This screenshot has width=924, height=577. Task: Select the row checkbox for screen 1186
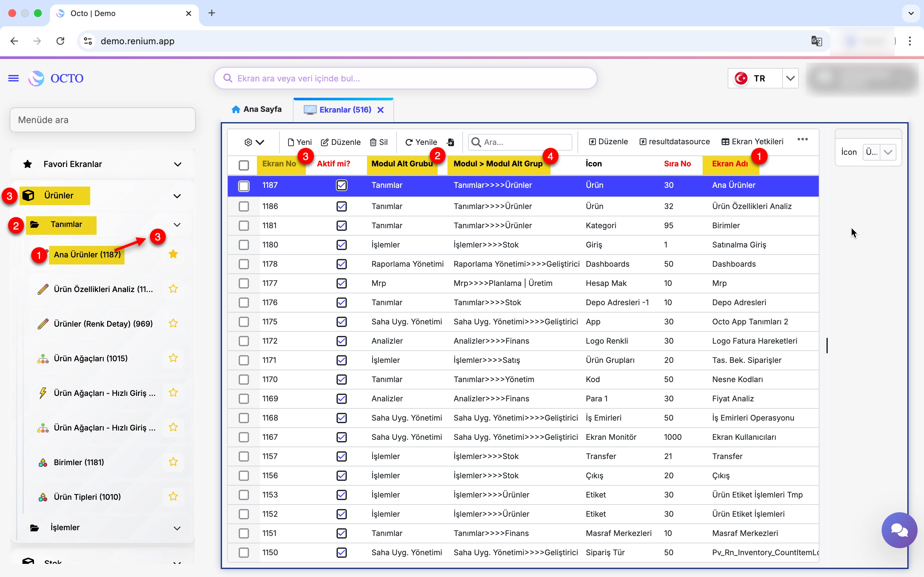[244, 206]
